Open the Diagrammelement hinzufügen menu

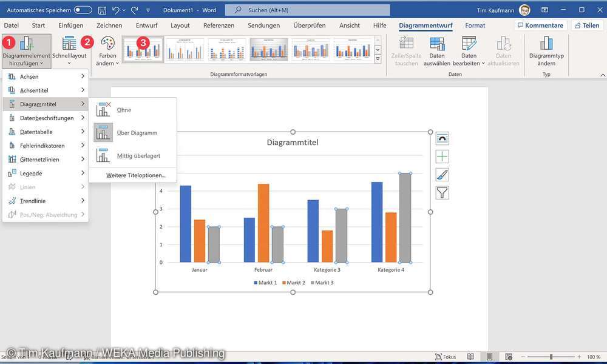(x=26, y=52)
